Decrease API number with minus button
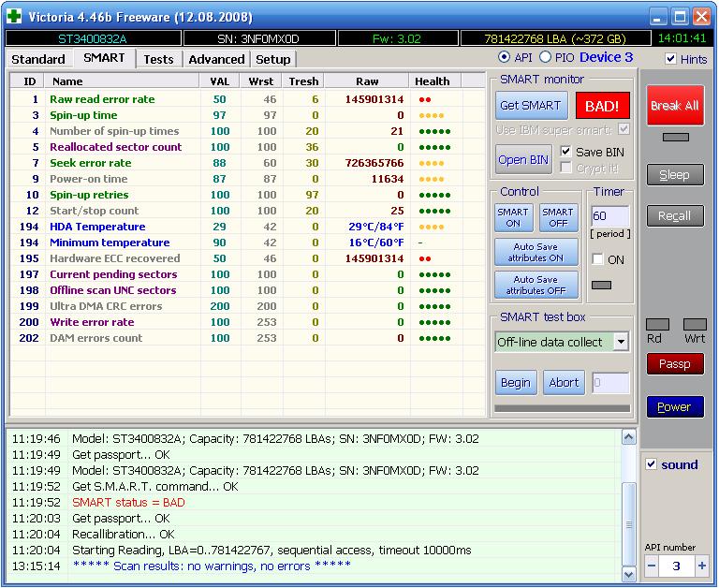Viewport: 719px width, 588px height. click(653, 566)
